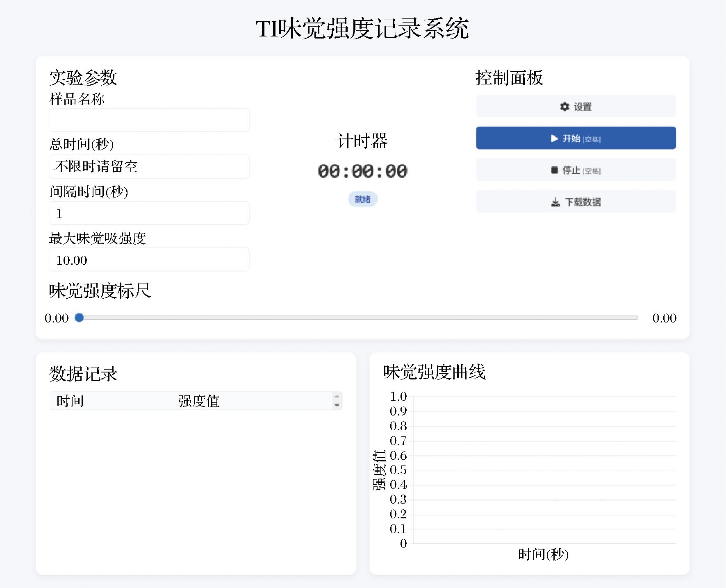
Task: Click the 时间 column header in data table
Action: click(x=70, y=401)
